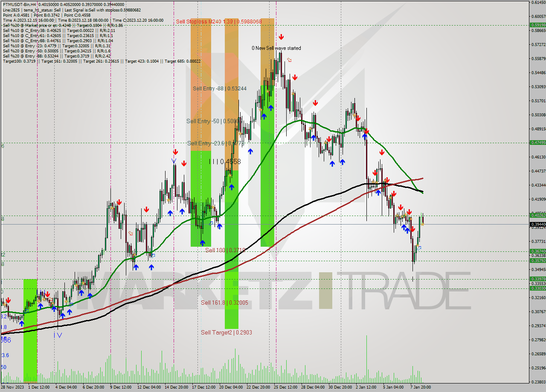The width and height of the screenshot is (546, 392).
Task: Click the 0.37731 price axis value
Action: coord(538,241)
